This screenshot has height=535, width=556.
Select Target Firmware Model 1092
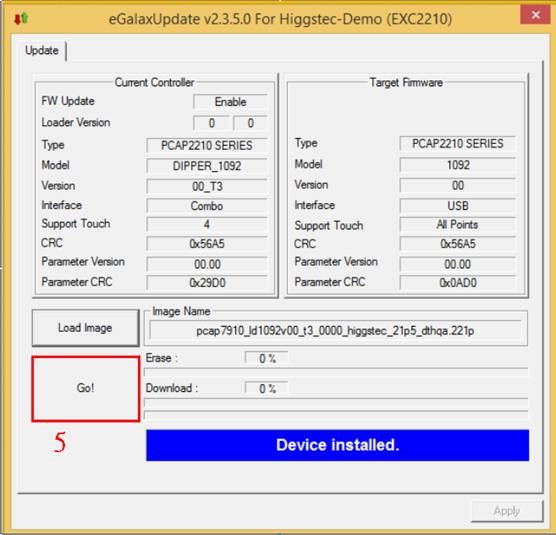[x=457, y=165]
